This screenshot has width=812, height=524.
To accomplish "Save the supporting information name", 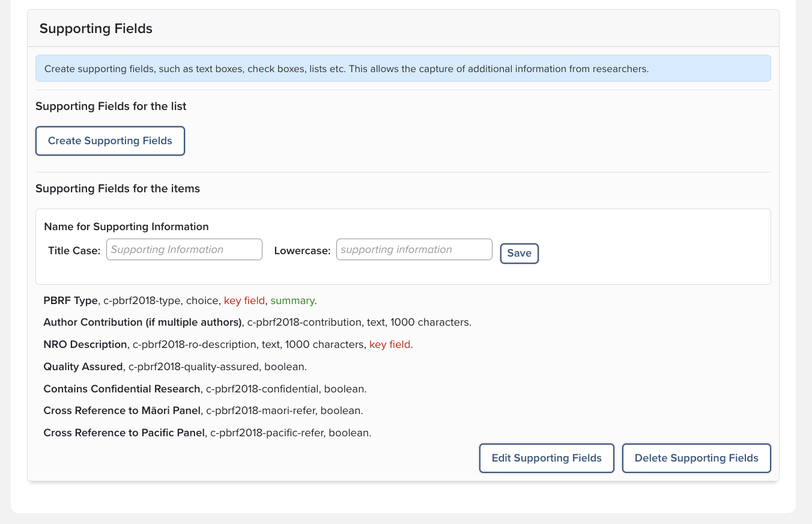I will pyautogui.click(x=519, y=253).
